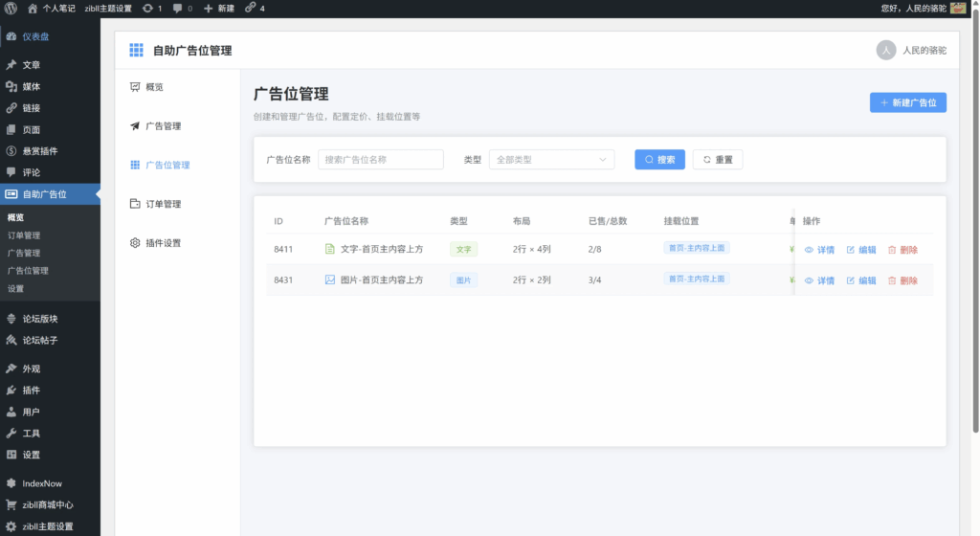Delete the 图片-首页主内容上方 ad slot
Screen dimensions: 980x536
(x=902, y=280)
